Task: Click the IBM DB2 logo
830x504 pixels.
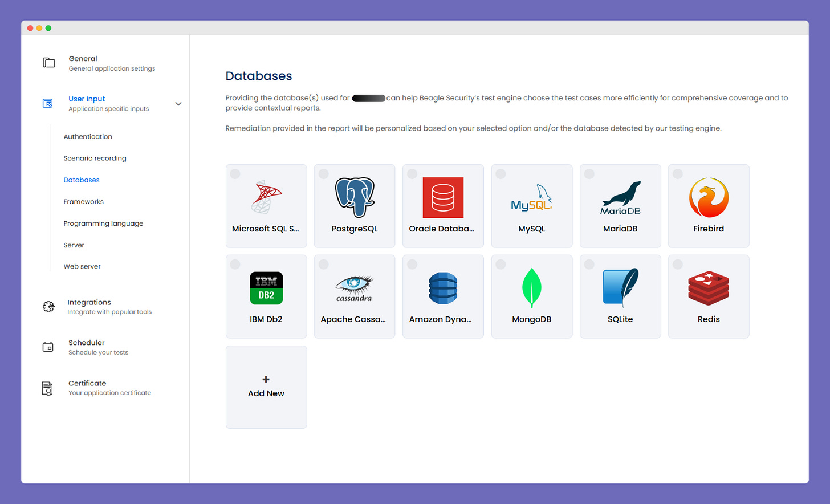Action: tap(266, 288)
